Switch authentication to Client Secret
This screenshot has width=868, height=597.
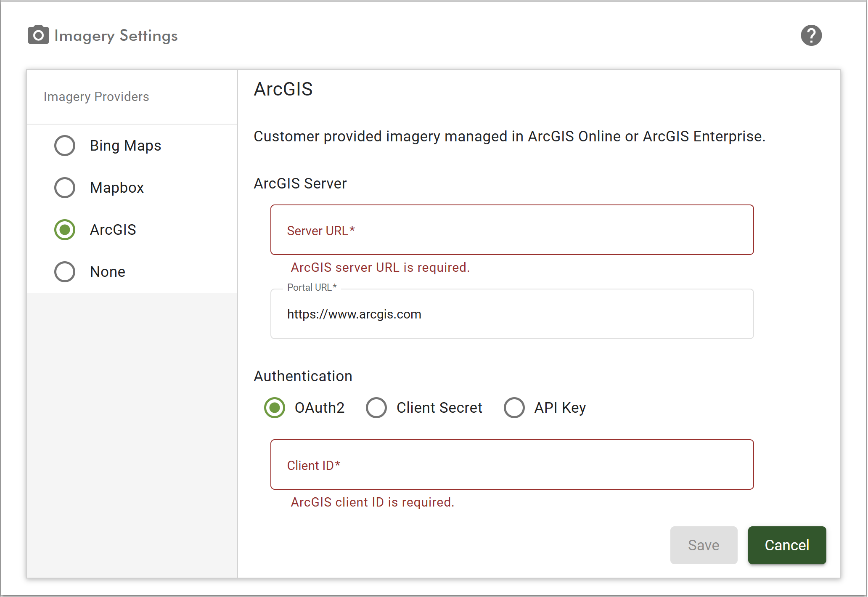[x=376, y=408]
